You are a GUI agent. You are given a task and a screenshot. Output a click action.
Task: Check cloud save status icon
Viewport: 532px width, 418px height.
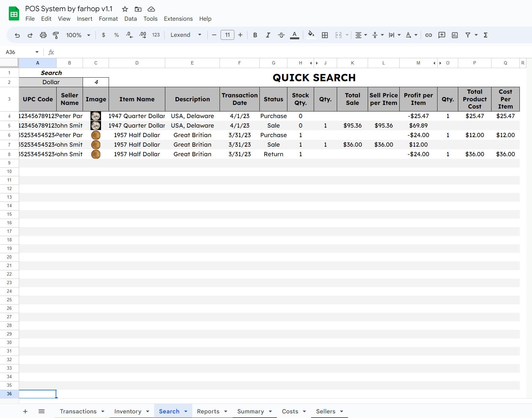(151, 9)
